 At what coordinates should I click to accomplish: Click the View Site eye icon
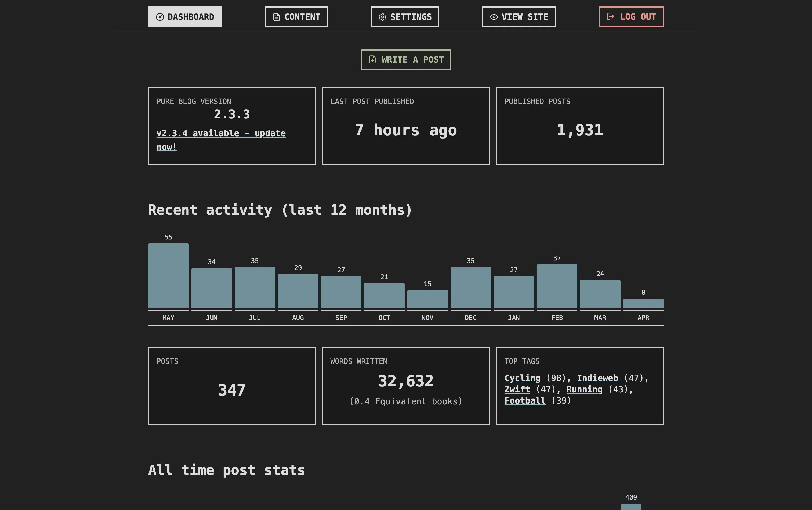click(494, 17)
